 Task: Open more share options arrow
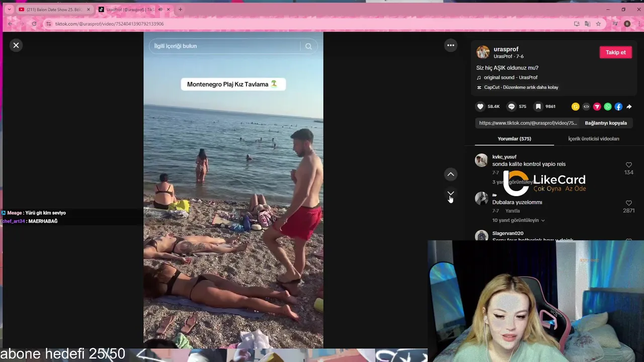point(629,107)
